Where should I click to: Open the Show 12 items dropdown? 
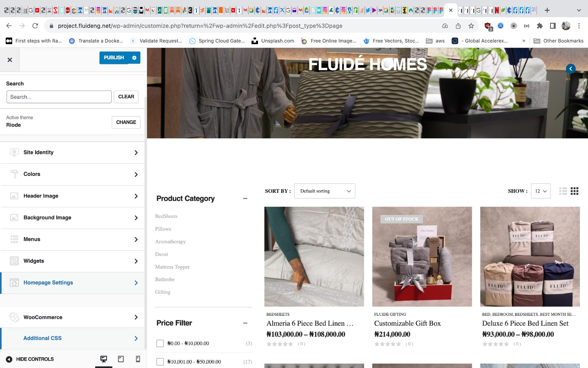click(541, 191)
